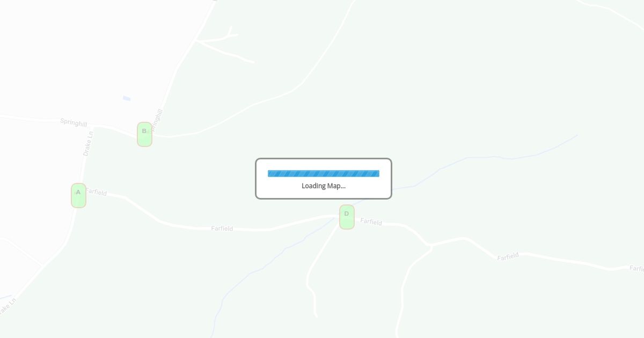The width and height of the screenshot is (644, 338).
Task: Click the Farfield label just right of marker D
Action: click(371, 222)
